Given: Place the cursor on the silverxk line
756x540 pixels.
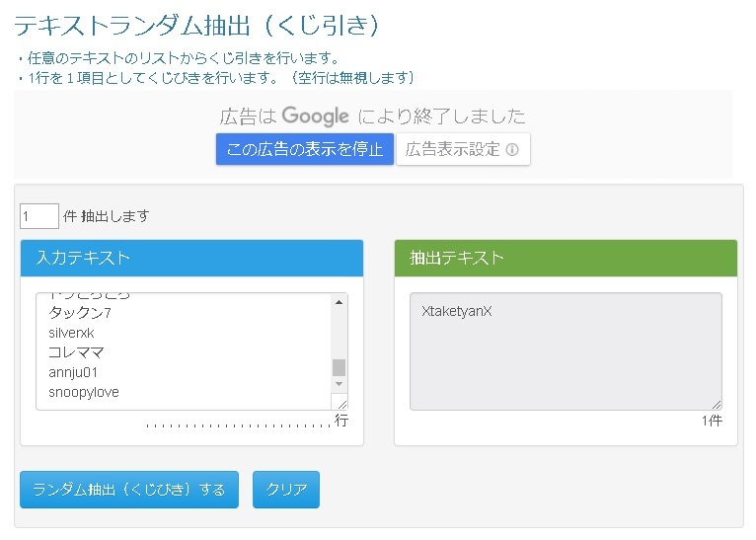Looking at the screenshot, I should 71,333.
